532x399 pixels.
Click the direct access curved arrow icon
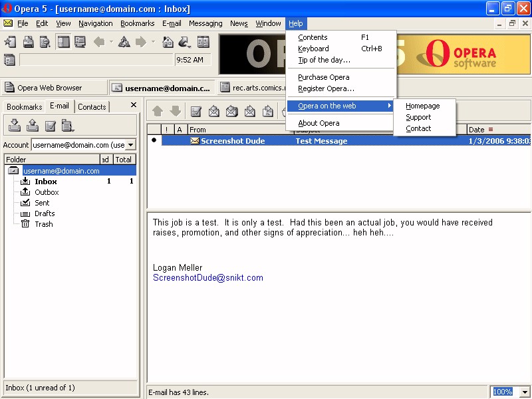pyautogui.click(x=185, y=42)
